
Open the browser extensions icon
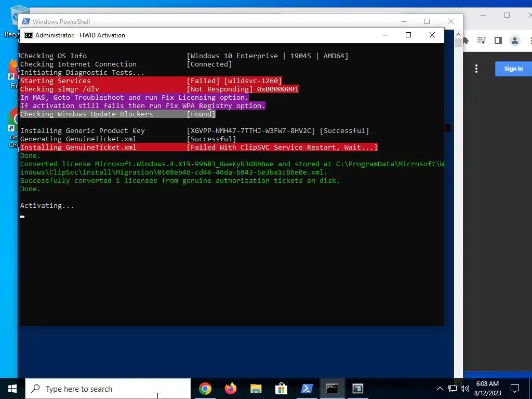point(466,41)
